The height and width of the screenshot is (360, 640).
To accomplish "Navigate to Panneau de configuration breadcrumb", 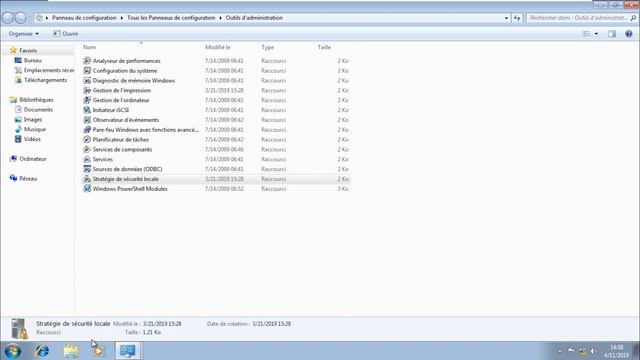I will [x=84, y=18].
